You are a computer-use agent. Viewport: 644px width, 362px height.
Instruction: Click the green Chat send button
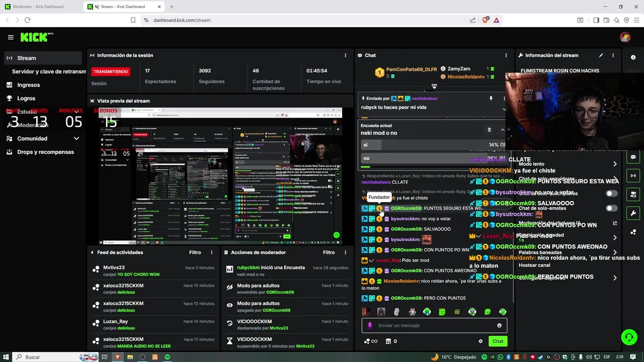click(x=498, y=341)
